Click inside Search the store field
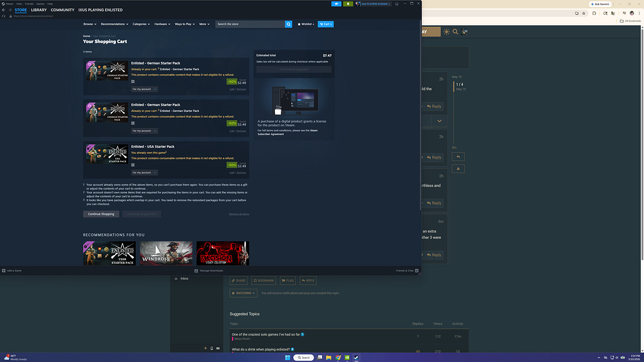The height and width of the screenshot is (362, 644). tap(250, 24)
